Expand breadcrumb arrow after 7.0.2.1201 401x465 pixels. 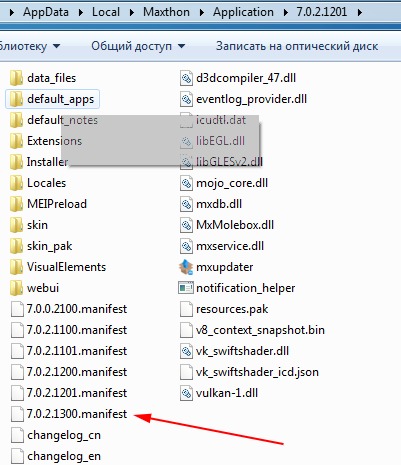click(360, 13)
